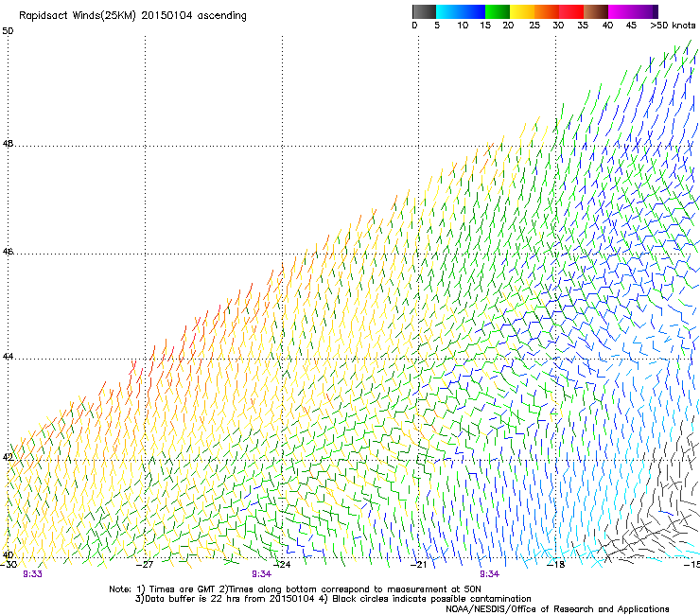The height and width of the screenshot is (615, 700).
Task: Click the legend tick label '45'
Action: coord(631,26)
